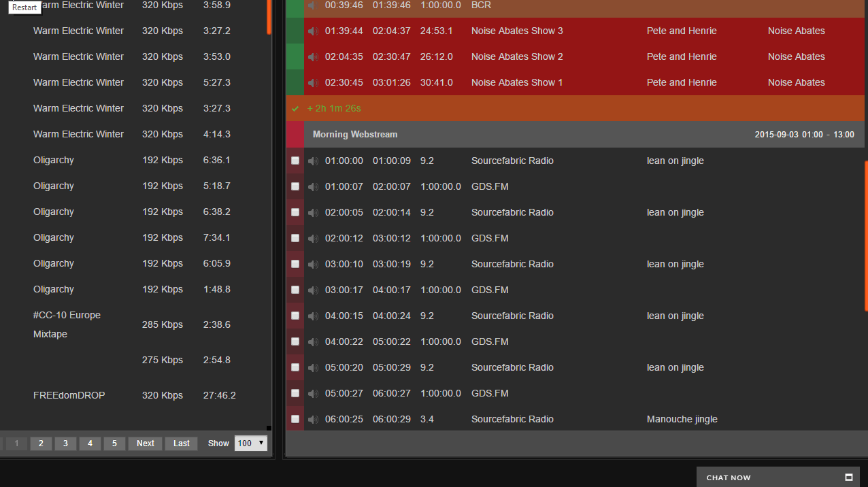
Task: Click speaker icon for Manouche jingle row
Action: click(x=313, y=420)
